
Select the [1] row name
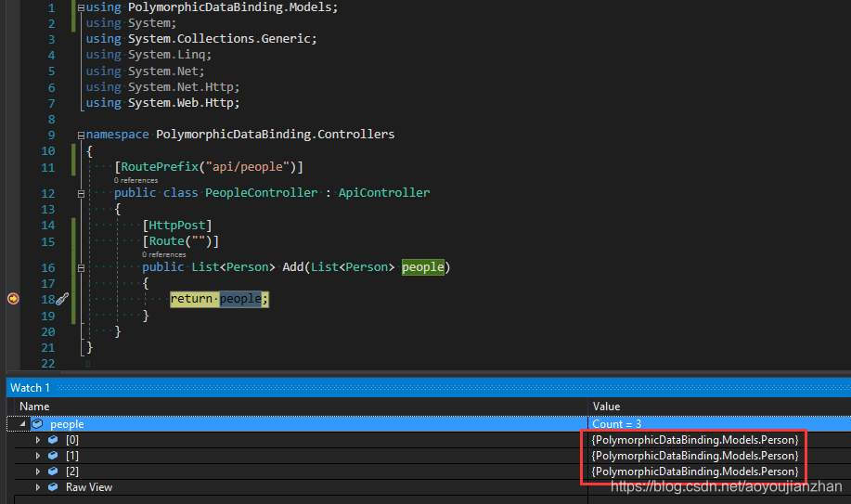coord(72,455)
